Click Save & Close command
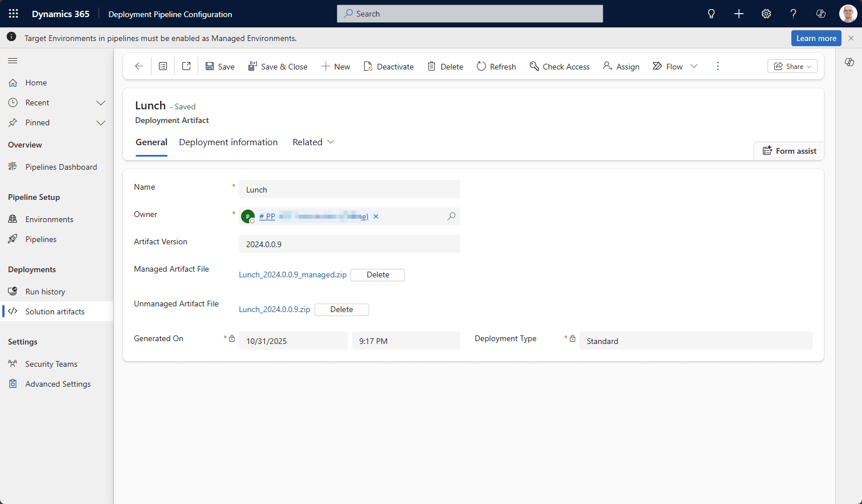Image resolution: width=862 pixels, height=504 pixels. (278, 67)
